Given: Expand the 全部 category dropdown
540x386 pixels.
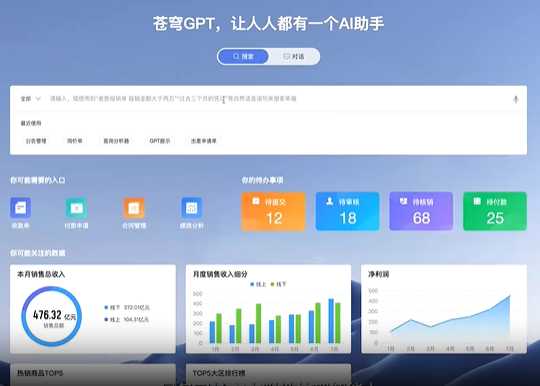Looking at the screenshot, I should (x=31, y=99).
